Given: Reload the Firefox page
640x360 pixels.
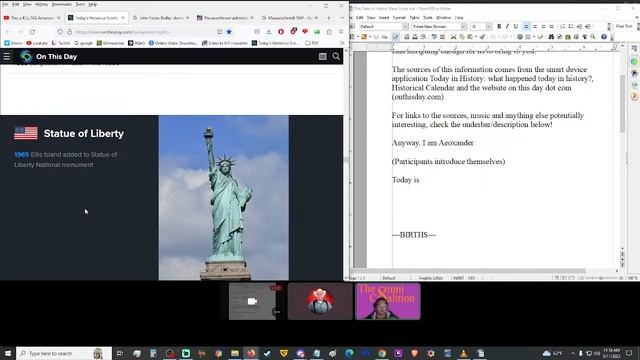Looking at the screenshot, I should coord(32,32).
